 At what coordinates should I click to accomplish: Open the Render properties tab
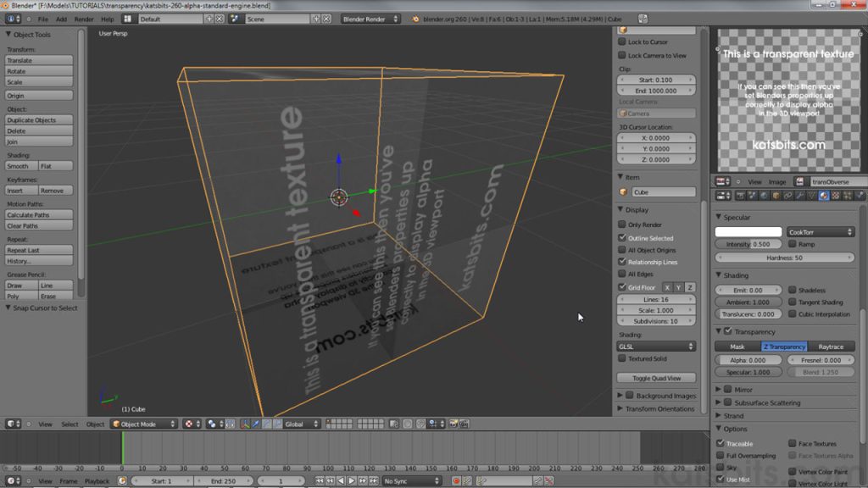click(x=740, y=197)
